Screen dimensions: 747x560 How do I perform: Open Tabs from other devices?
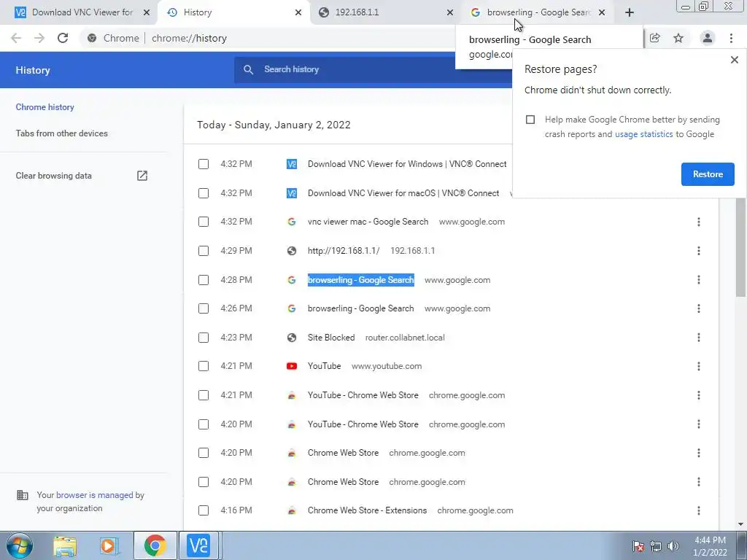(61, 133)
